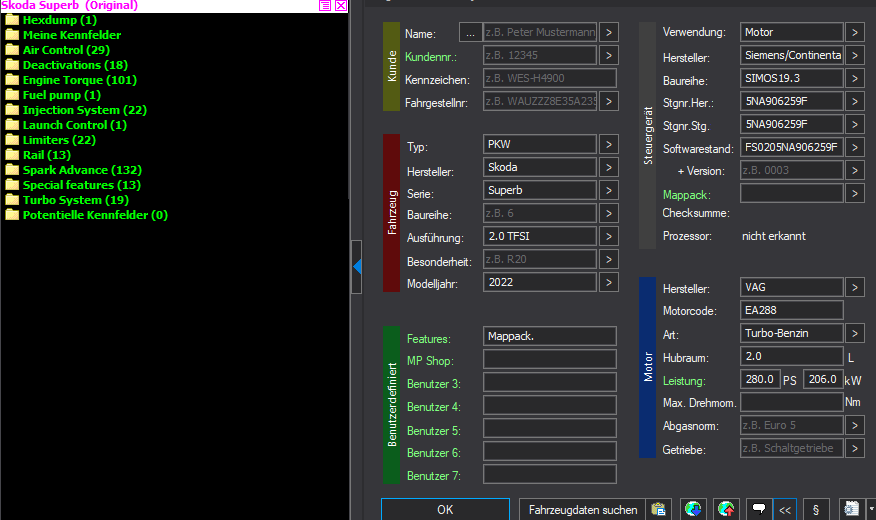Click the globe download icon

[693, 509]
